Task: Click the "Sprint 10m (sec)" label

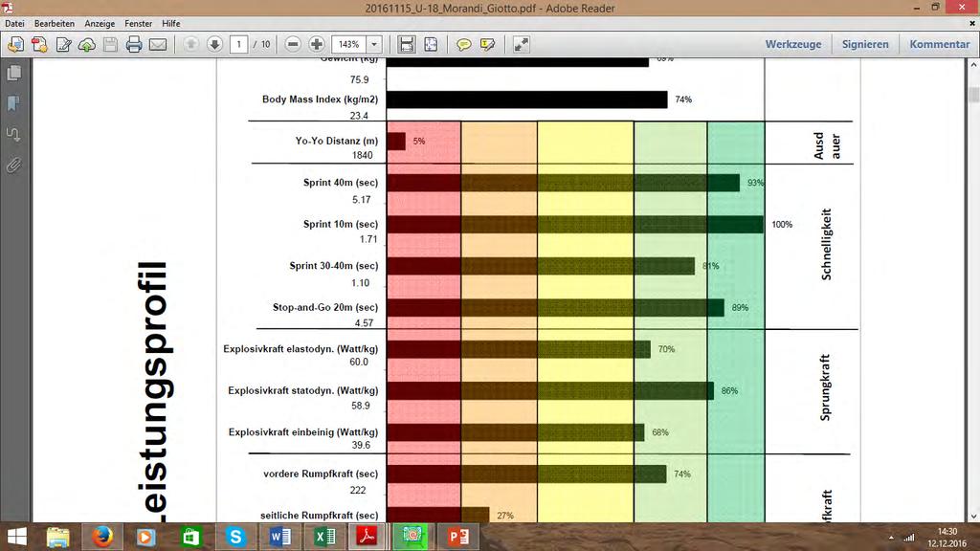Action: (x=341, y=224)
